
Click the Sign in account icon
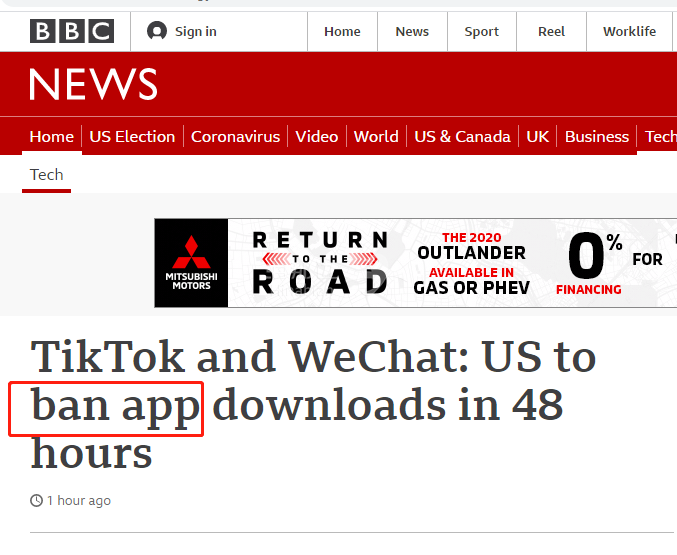pos(157,31)
